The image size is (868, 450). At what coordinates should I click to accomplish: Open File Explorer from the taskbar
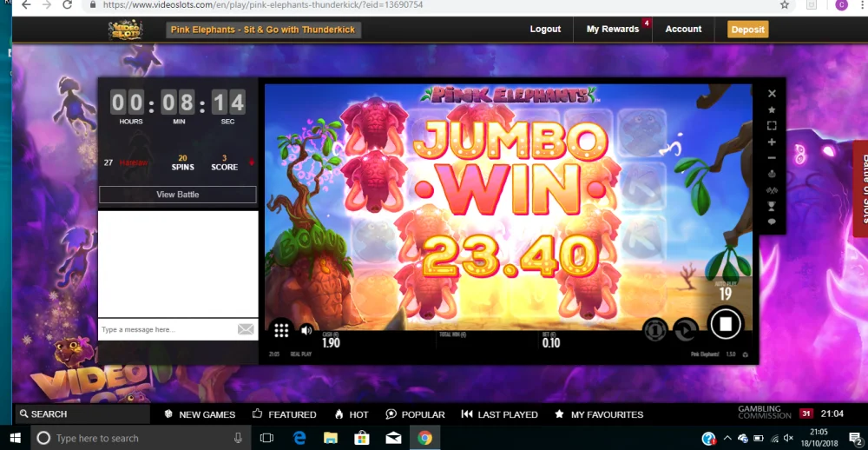(331, 439)
